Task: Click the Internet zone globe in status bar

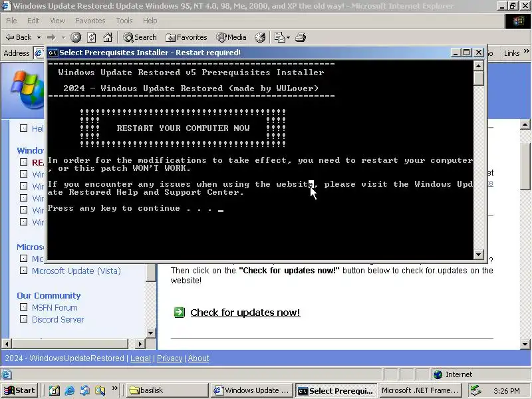Action: [x=438, y=374]
